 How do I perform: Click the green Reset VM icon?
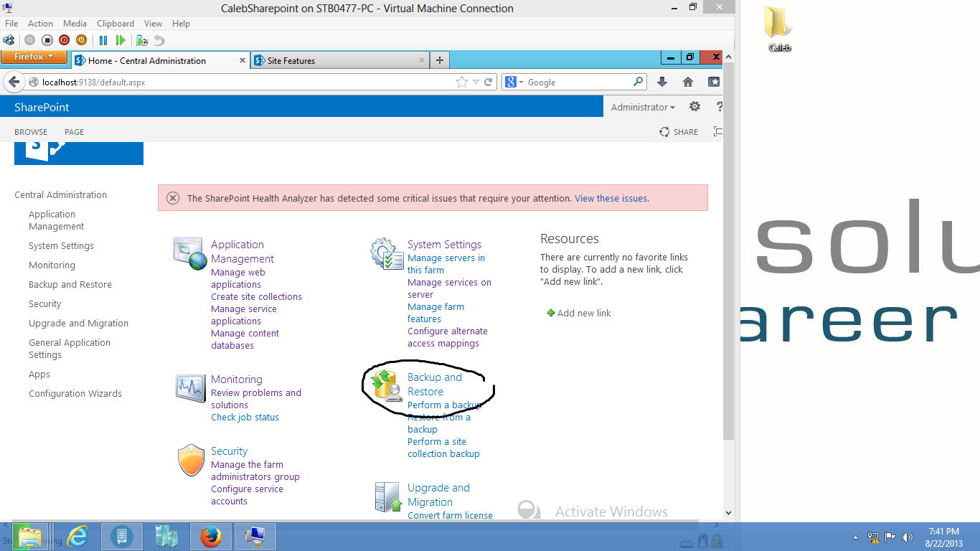pos(121,40)
